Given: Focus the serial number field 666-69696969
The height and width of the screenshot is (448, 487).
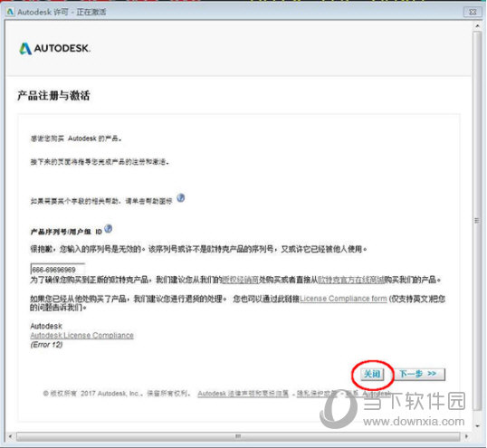Looking at the screenshot, I should click(57, 269).
